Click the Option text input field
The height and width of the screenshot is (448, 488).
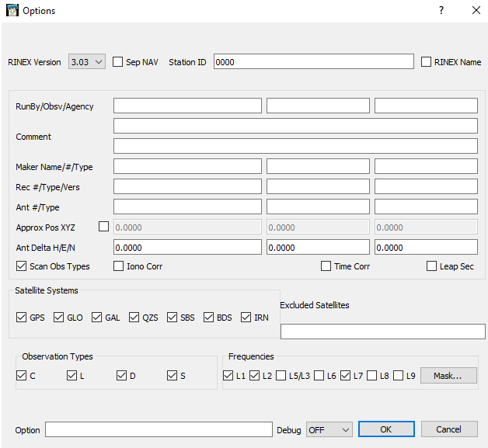(x=159, y=429)
